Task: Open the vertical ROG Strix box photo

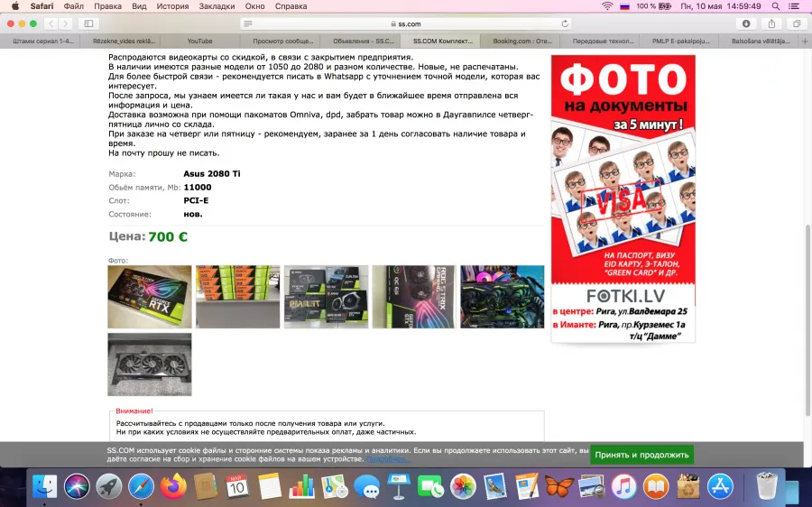Action: (414, 297)
